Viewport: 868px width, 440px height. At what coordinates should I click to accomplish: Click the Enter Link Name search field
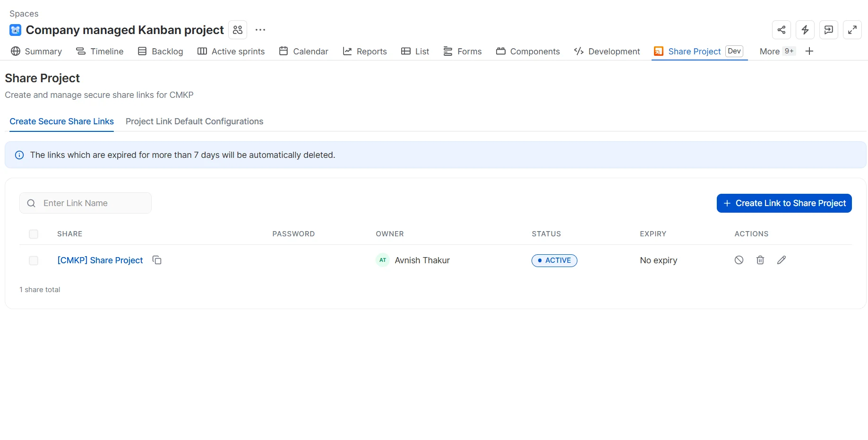(x=86, y=203)
